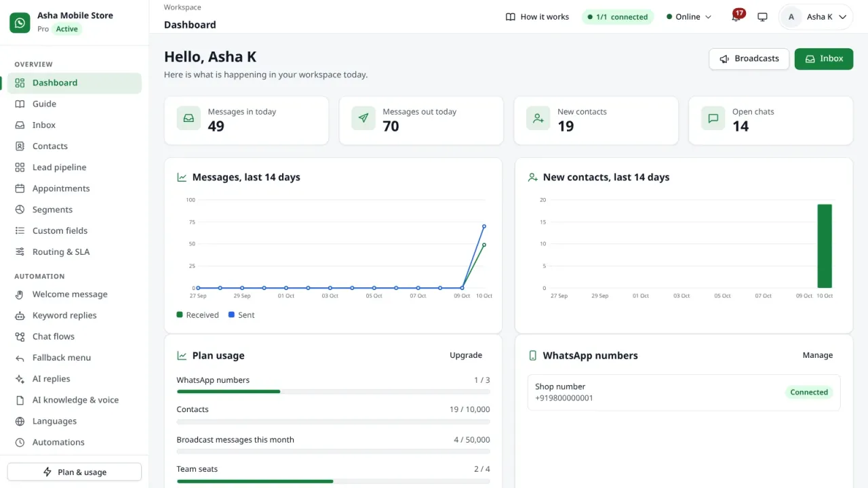The image size is (868, 488).
Task: Click the monitor display icon in header
Action: 762,17
